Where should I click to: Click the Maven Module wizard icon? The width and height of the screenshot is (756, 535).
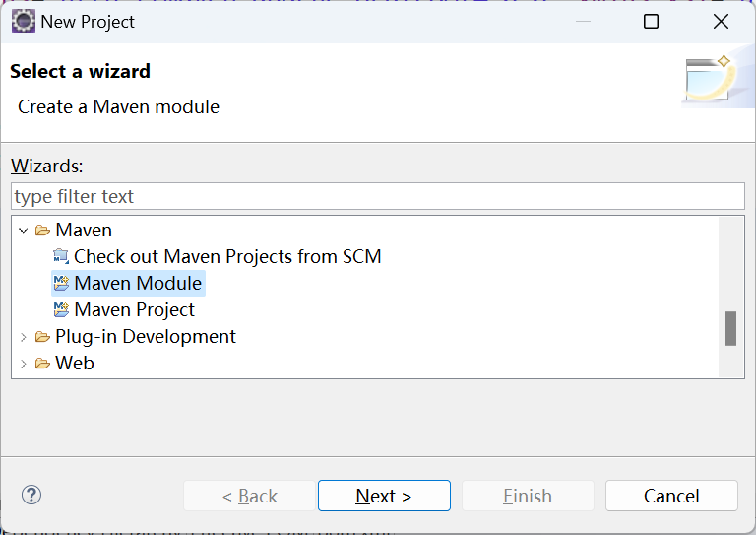61,283
